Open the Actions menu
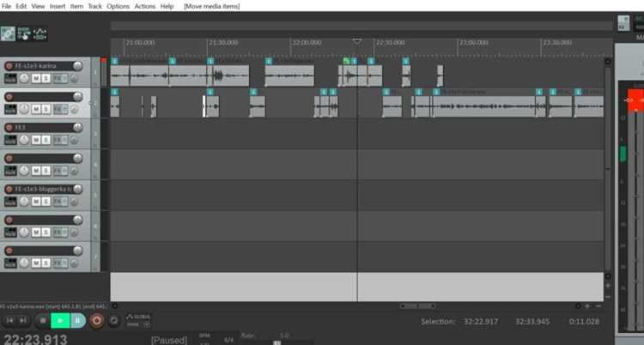The width and height of the screenshot is (644, 345). 144,6
